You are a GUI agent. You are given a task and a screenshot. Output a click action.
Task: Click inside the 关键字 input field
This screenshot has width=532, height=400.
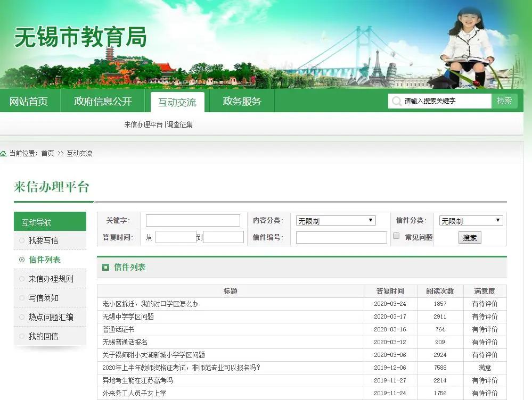[x=193, y=220]
